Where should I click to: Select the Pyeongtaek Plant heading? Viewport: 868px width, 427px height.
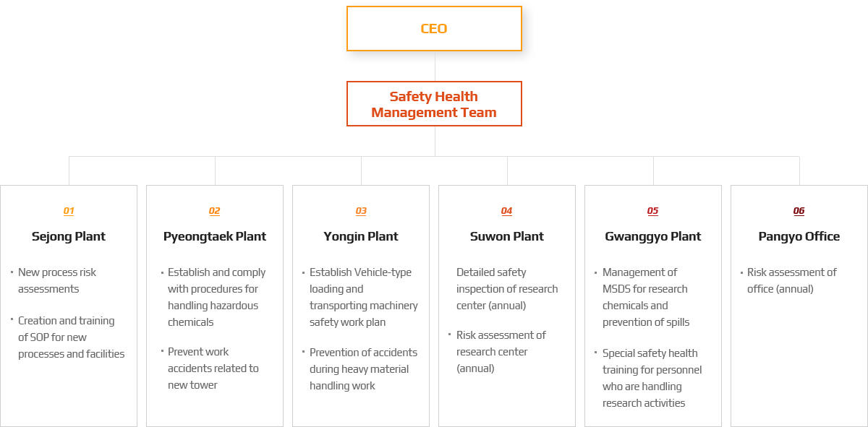215,236
